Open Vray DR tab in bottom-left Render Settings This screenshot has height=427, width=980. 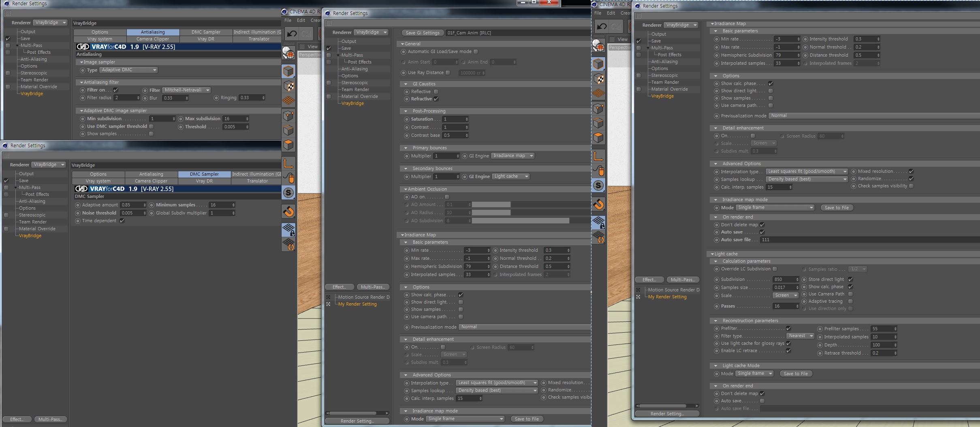(204, 181)
